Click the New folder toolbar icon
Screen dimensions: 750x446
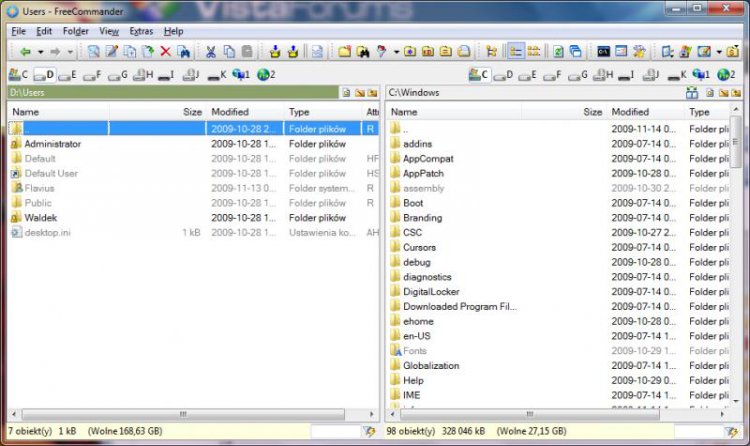coord(344,51)
